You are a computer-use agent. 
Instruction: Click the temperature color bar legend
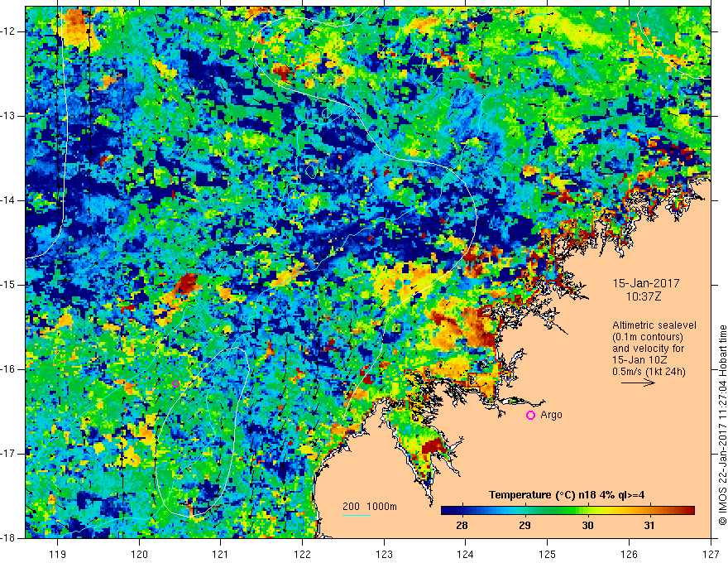tap(568, 511)
